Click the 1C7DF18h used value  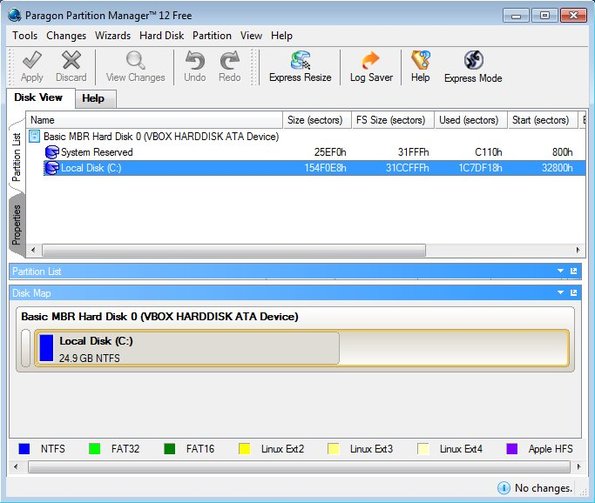coord(480,168)
